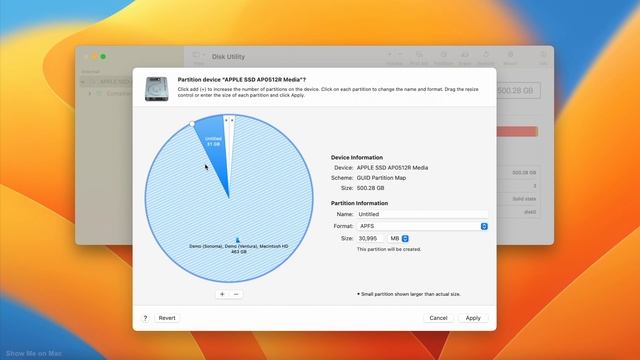Click the yellow minimize button of Disk Utility
This screenshot has width=640, height=360.
[95, 57]
